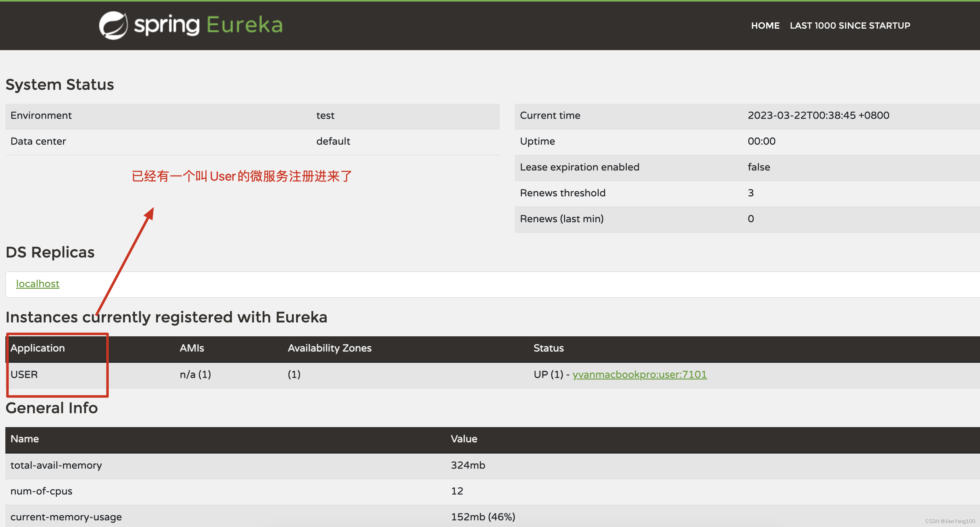Click the Lease expiration enabled row
The image size is (980, 527).
click(x=580, y=167)
